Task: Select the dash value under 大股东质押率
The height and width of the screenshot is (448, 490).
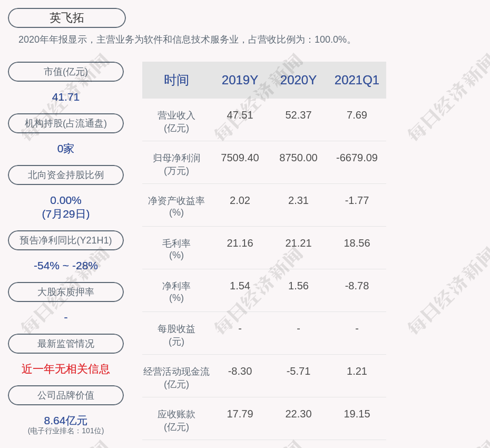Action: (66, 317)
